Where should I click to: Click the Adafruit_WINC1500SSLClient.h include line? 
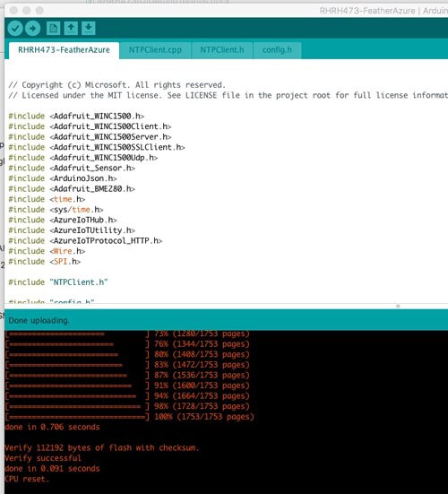(x=97, y=147)
